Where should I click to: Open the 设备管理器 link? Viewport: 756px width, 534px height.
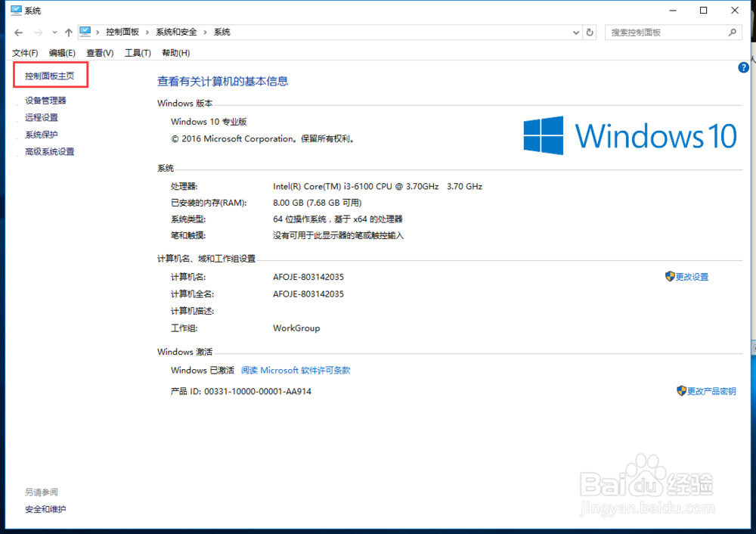click(x=45, y=99)
